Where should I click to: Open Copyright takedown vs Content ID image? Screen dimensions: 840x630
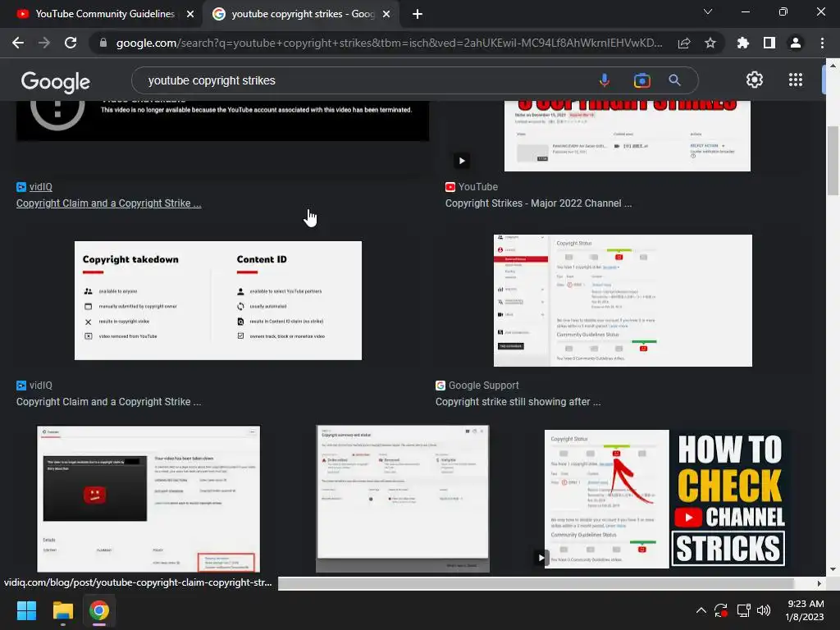tap(218, 300)
